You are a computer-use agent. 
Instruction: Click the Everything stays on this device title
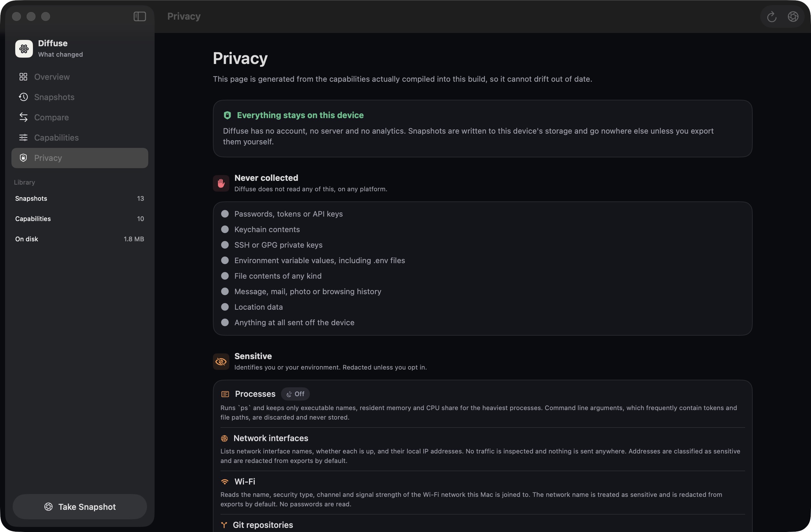pos(300,116)
